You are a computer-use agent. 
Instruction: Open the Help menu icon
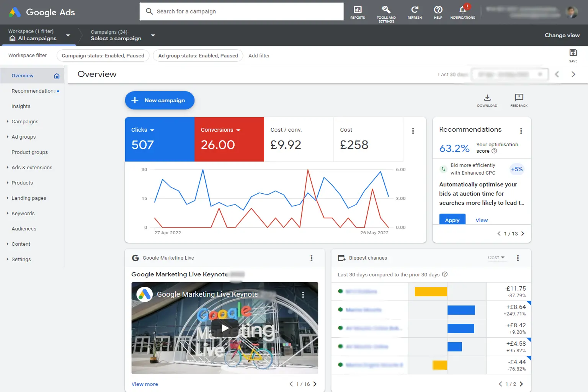tap(438, 12)
